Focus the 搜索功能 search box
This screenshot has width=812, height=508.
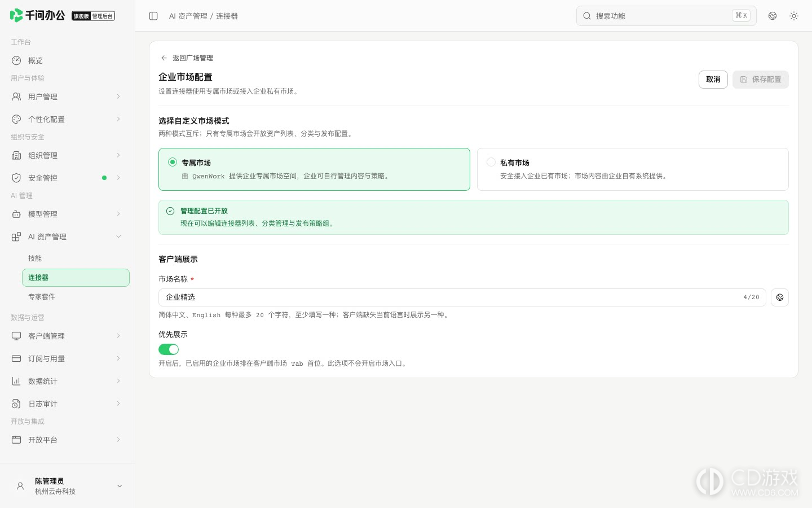point(667,16)
